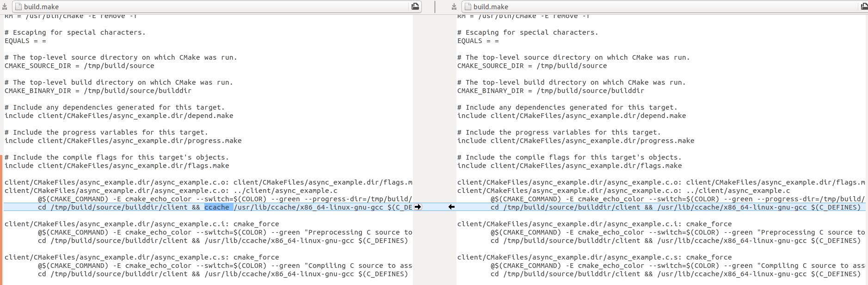Click the left pane async_example.c.s cmake_force line
This screenshot has width=868, height=285.
tap(142, 257)
